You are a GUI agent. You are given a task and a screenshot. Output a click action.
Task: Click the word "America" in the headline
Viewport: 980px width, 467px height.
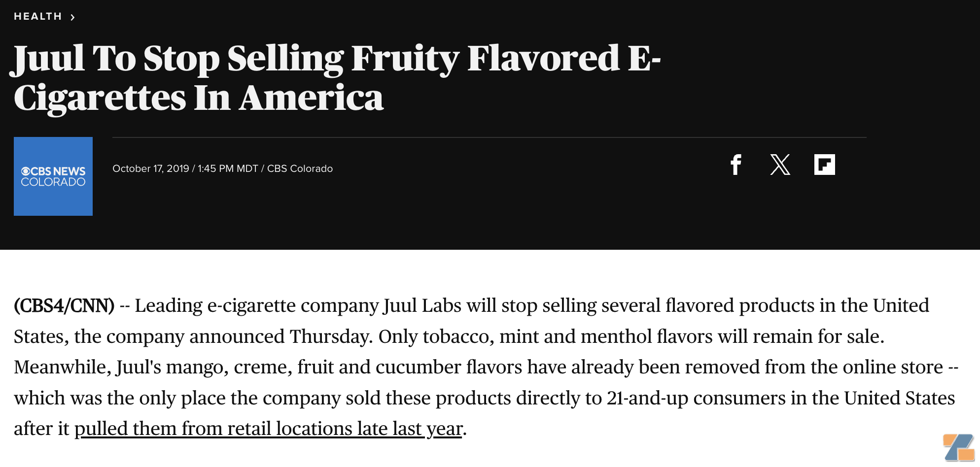[312, 98]
